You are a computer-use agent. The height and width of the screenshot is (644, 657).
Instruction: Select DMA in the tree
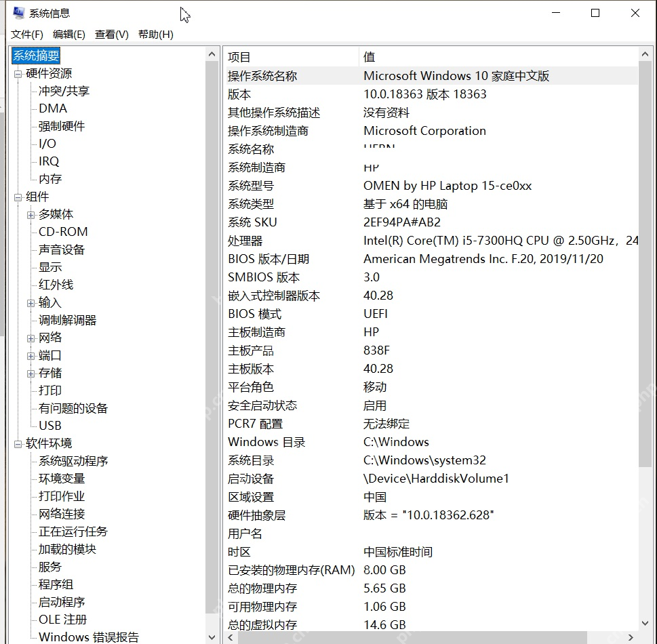(53, 108)
